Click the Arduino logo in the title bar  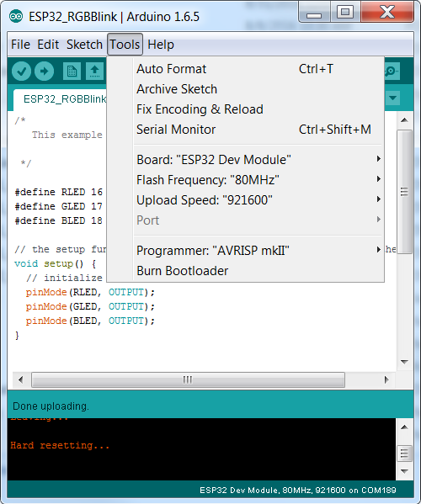[x=16, y=16]
